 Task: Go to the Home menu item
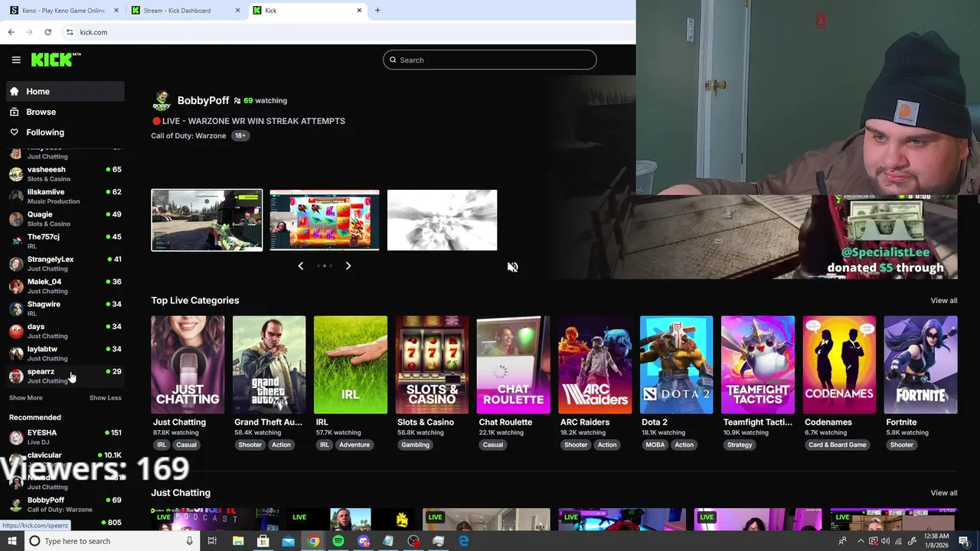(65, 91)
